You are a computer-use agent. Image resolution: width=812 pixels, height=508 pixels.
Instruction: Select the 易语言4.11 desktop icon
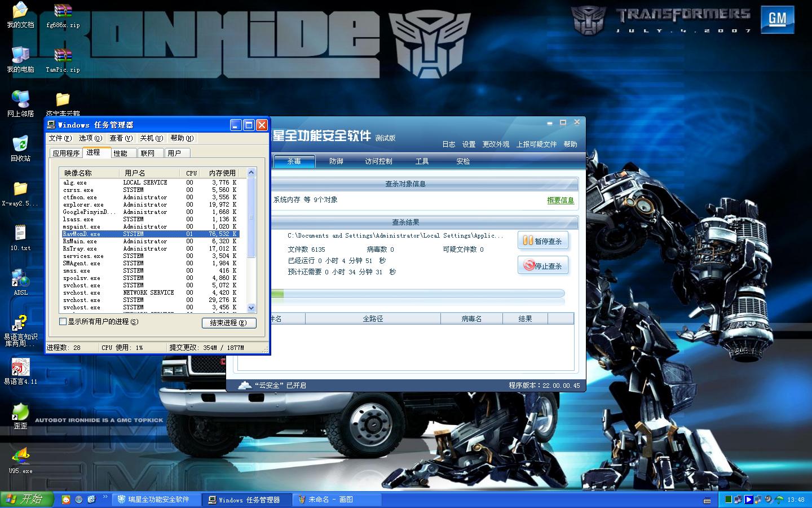20,371
